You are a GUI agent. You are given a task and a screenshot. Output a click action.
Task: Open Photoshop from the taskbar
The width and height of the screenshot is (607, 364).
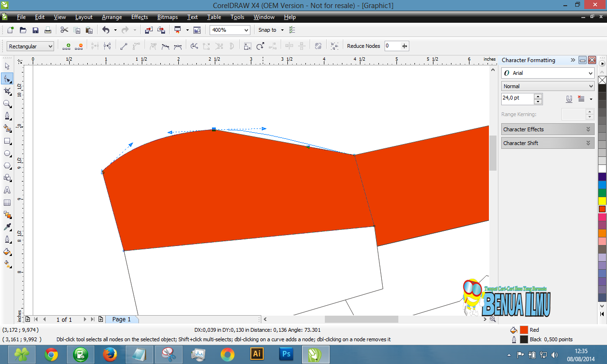click(x=286, y=354)
